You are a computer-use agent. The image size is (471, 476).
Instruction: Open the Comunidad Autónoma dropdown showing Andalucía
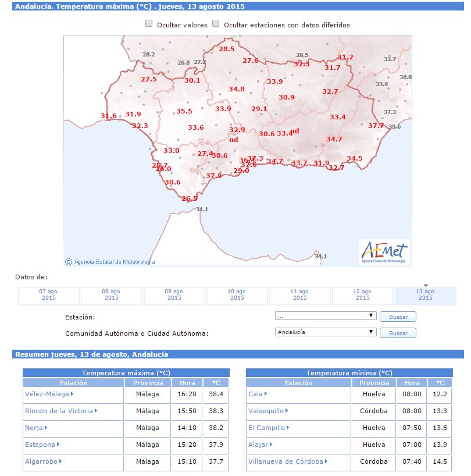pos(326,332)
